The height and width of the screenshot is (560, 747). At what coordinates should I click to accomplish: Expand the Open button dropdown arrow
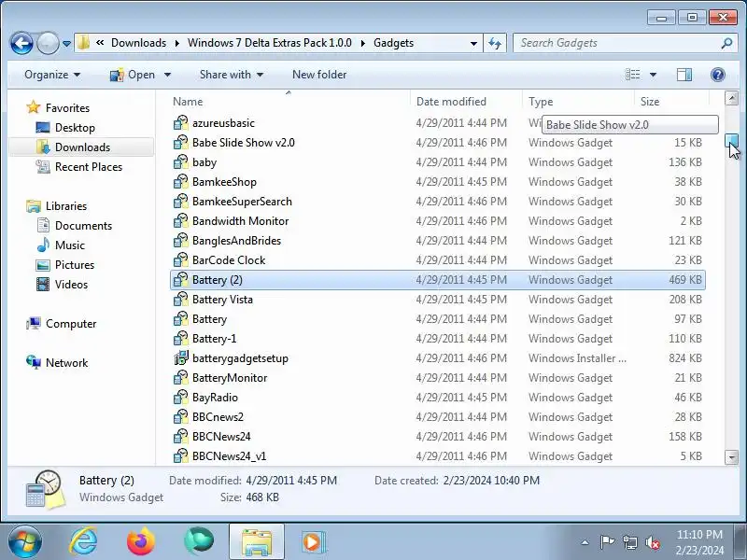(167, 75)
